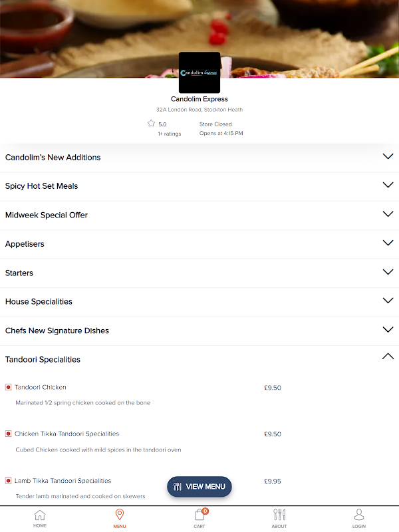Expand Chefs New Signature Dishes
Screen dimensions: 399x532
[199, 331]
